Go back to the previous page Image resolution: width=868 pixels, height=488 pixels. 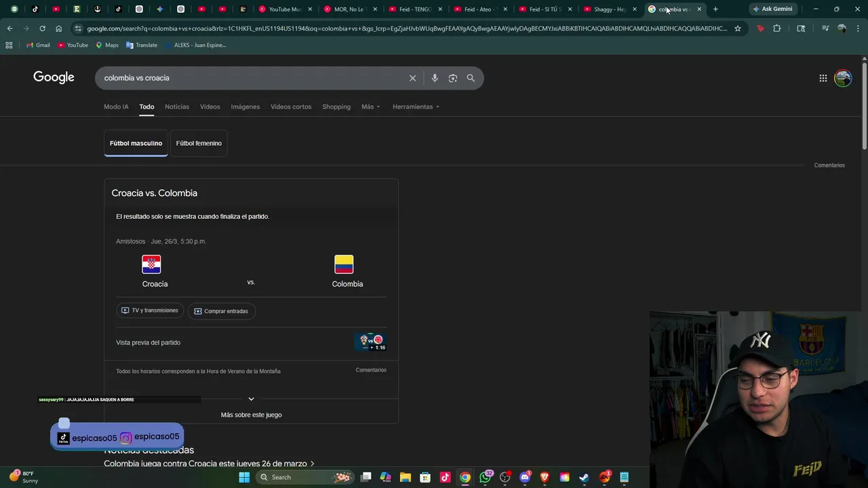9,28
